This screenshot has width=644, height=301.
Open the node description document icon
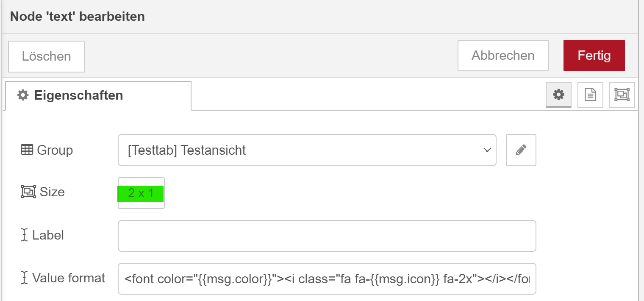pos(590,95)
